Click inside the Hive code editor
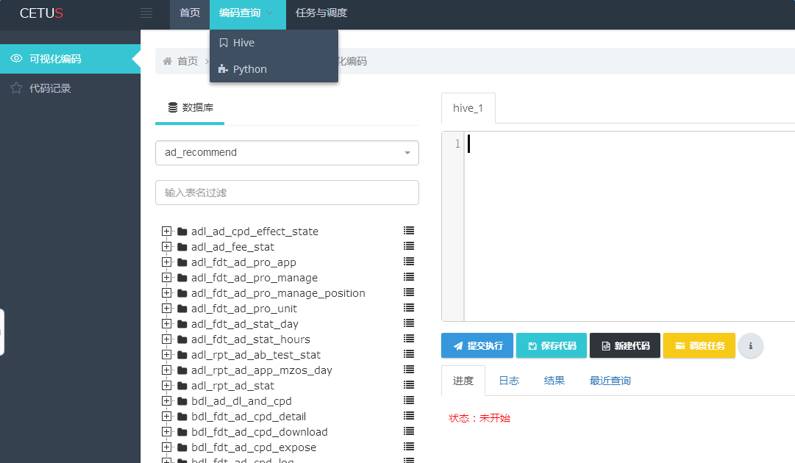Viewport: 795px width, 463px height. coord(629,226)
